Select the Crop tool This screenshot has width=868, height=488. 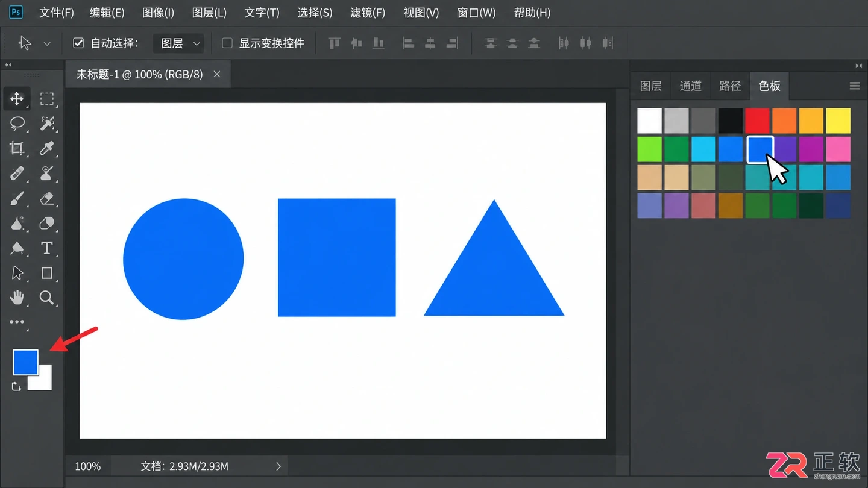(x=17, y=148)
